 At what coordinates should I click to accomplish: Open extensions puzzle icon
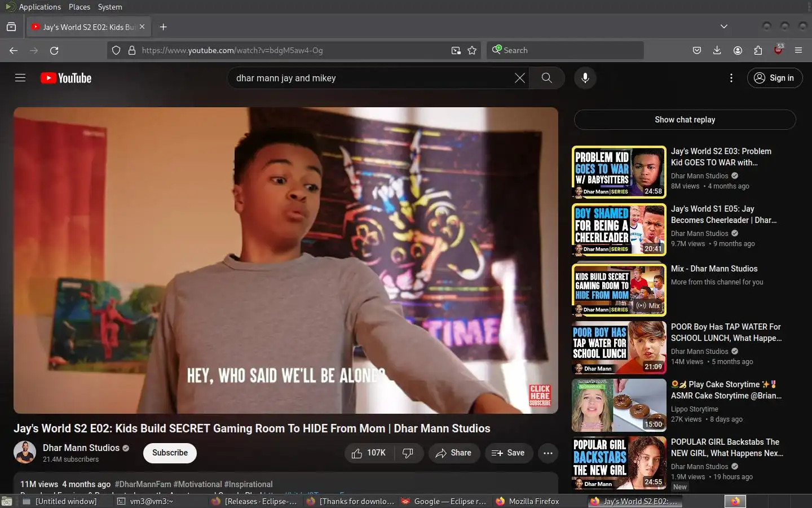point(758,50)
